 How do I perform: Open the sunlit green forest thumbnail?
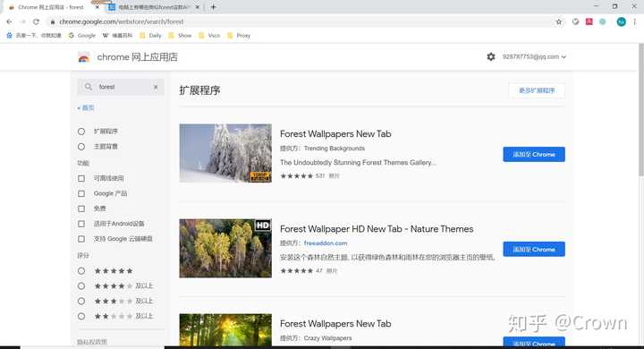[x=225, y=330]
